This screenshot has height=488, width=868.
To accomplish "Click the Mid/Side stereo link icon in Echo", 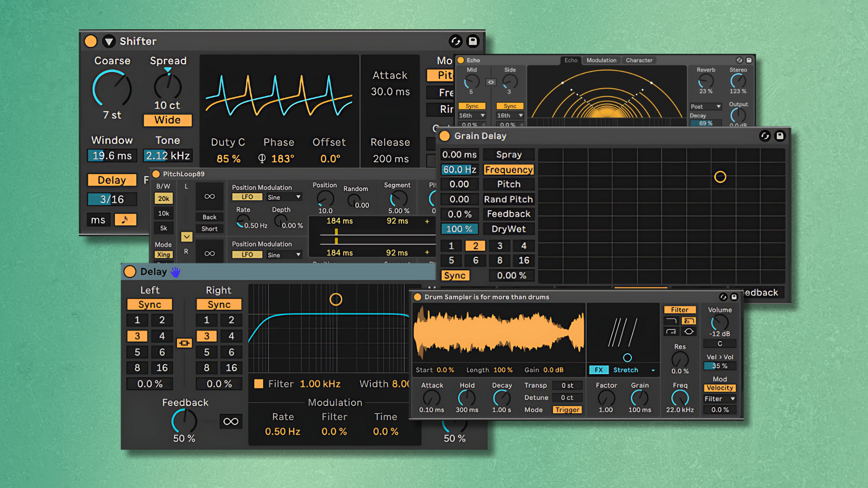I will click(x=491, y=82).
